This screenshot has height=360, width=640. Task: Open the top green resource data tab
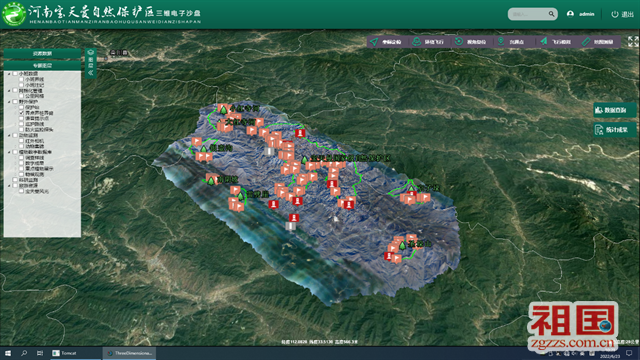pos(42,53)
